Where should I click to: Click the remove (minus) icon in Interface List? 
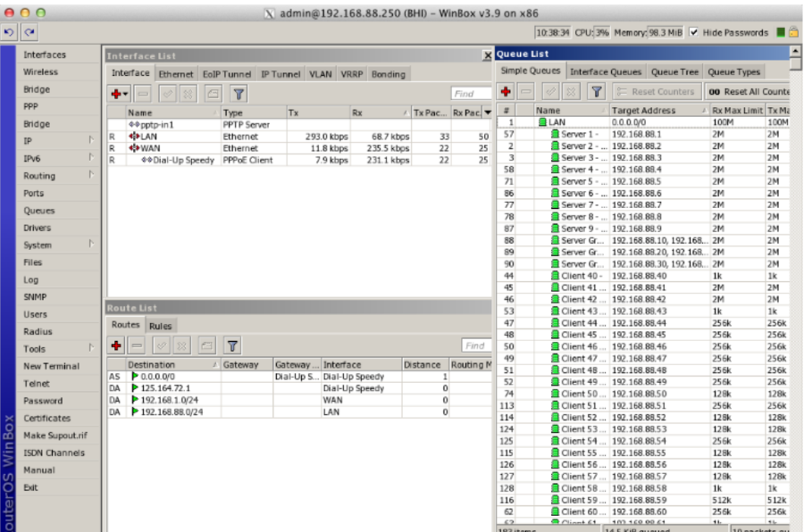[x=143, y=94]
